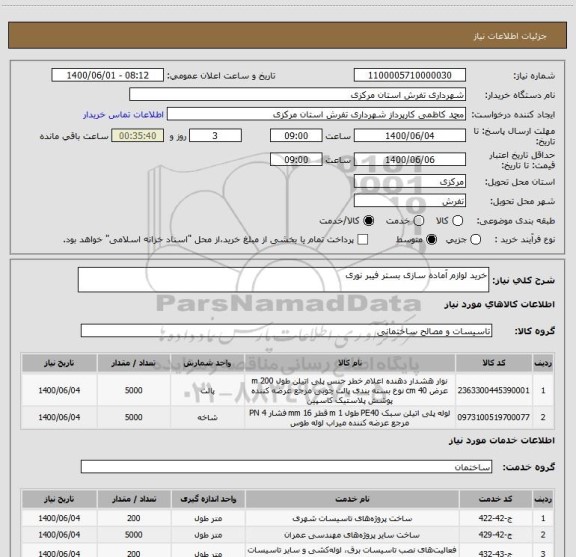Click the اطلاعات خدمات مورد نیاز heading
Screen dimensions: 576x557
pos(502,440)
